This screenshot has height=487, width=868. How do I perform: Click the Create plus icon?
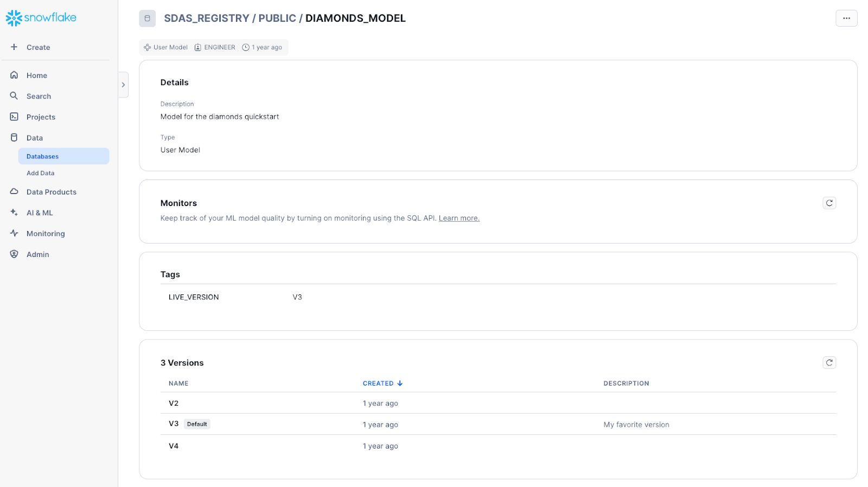pyautogui.click(x=14, y=47)
